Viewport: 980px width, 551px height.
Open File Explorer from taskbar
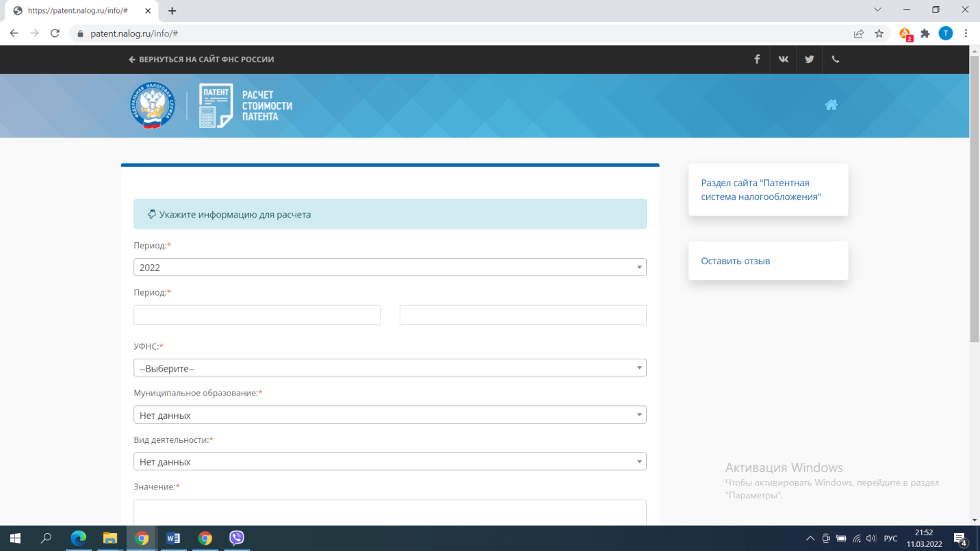(x=110, y=538)
